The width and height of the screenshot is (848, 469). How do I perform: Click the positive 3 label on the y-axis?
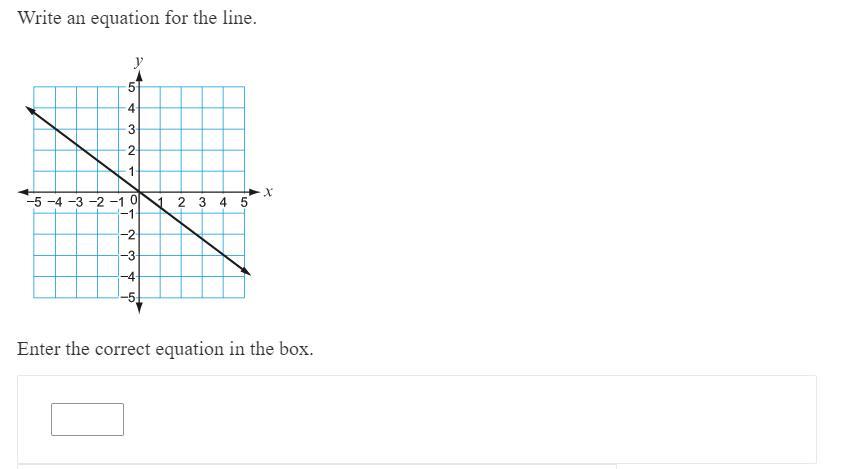click(x=131, y=129)
